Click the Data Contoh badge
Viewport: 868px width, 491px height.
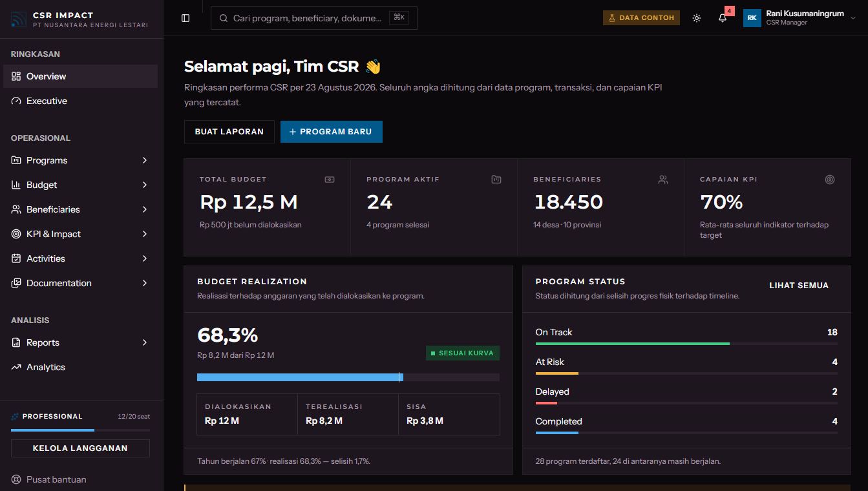[x=642, y=18]
